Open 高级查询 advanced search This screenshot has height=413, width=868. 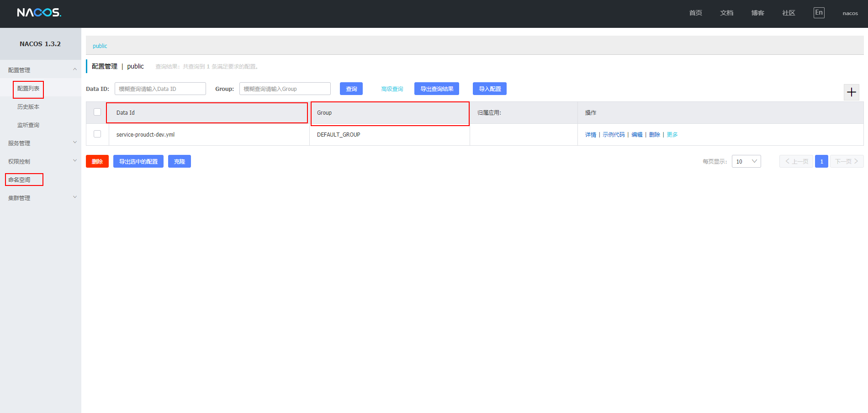[x=392, y=89]
